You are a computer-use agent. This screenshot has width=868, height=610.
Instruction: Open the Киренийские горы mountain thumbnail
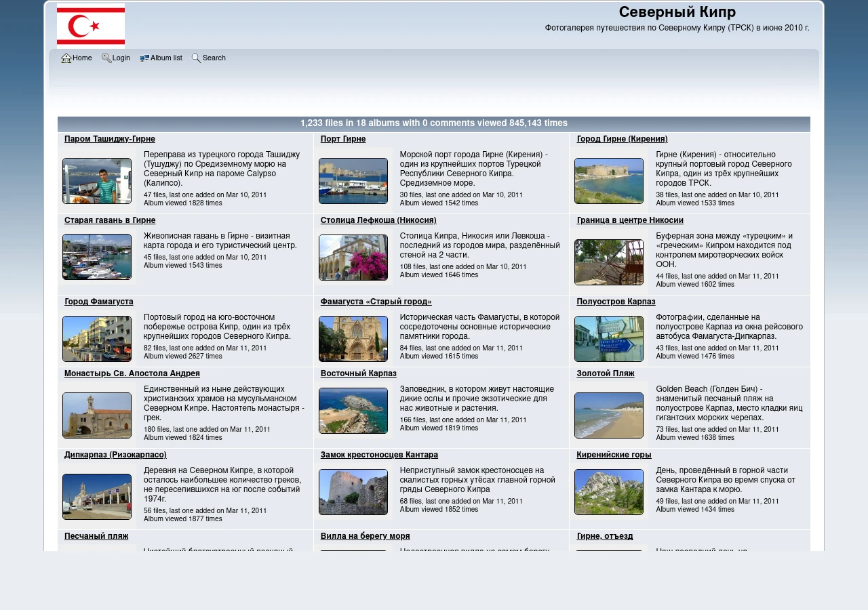coord(609,492)
